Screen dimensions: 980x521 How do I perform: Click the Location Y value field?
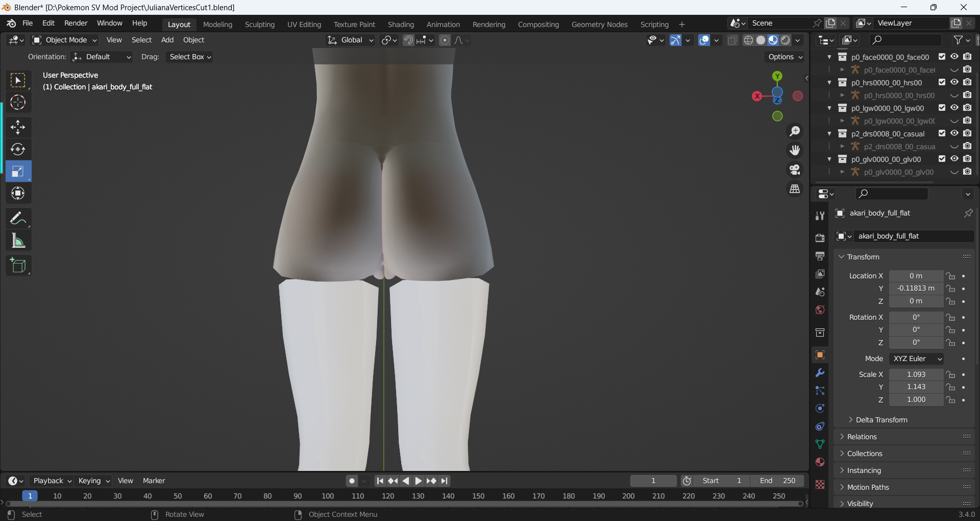tap(916, 288)
